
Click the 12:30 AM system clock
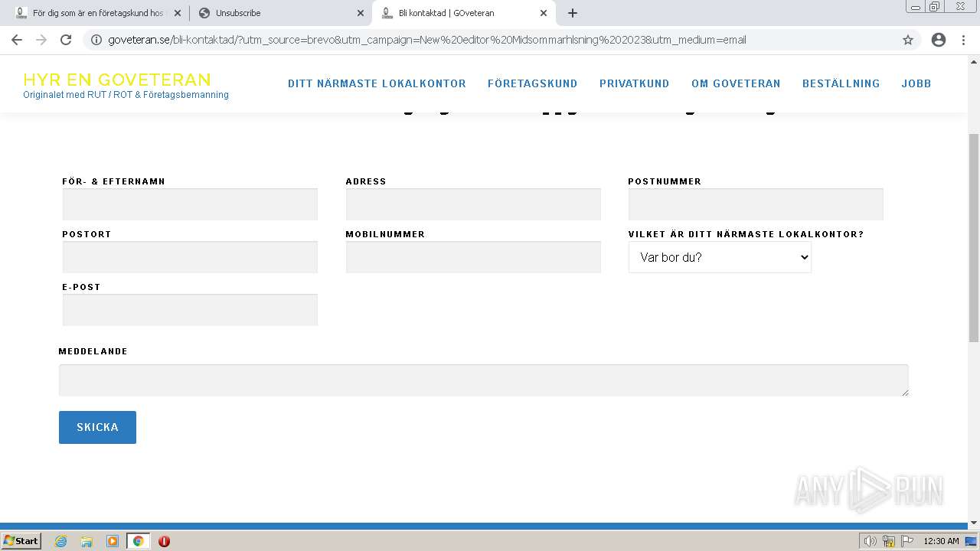coord(941,541)
